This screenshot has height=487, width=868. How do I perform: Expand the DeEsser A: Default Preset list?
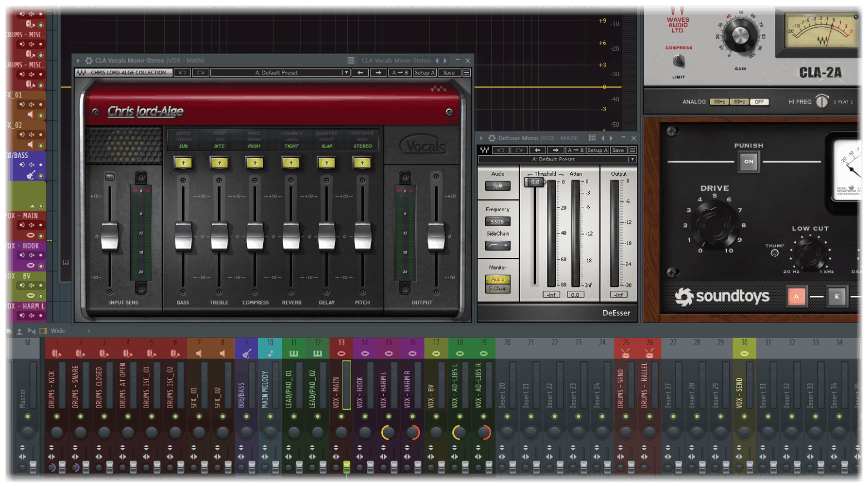(632, 160)
